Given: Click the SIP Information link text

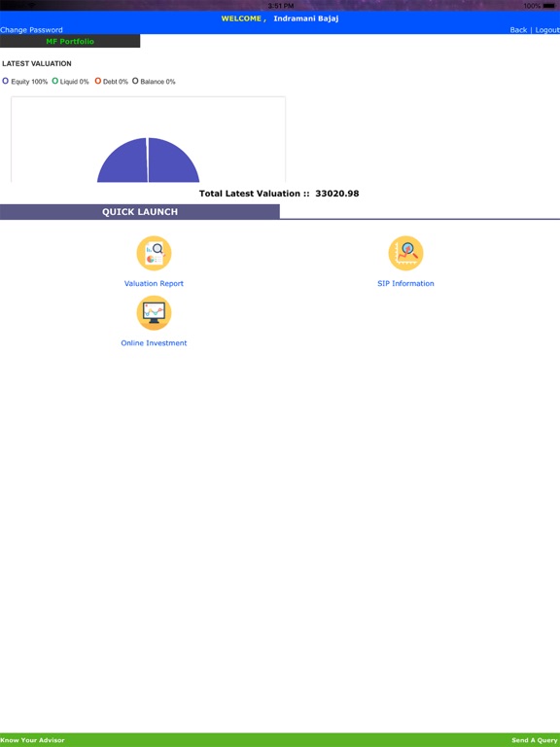Looking at the screenshot, I should click(x=405, y=283).
